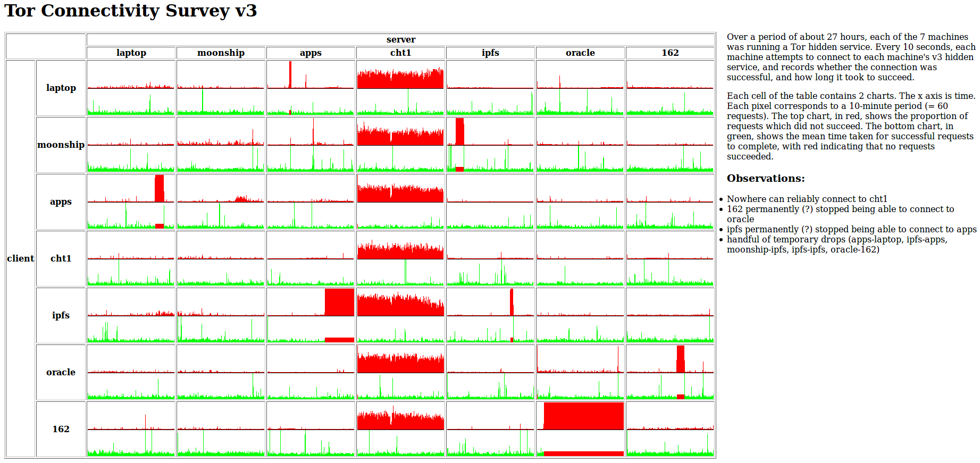This screenshot has width=980, height=463.
Task: Click the "Nowhere can reliably connect to cht1" bullet
Action: point(807,199)
